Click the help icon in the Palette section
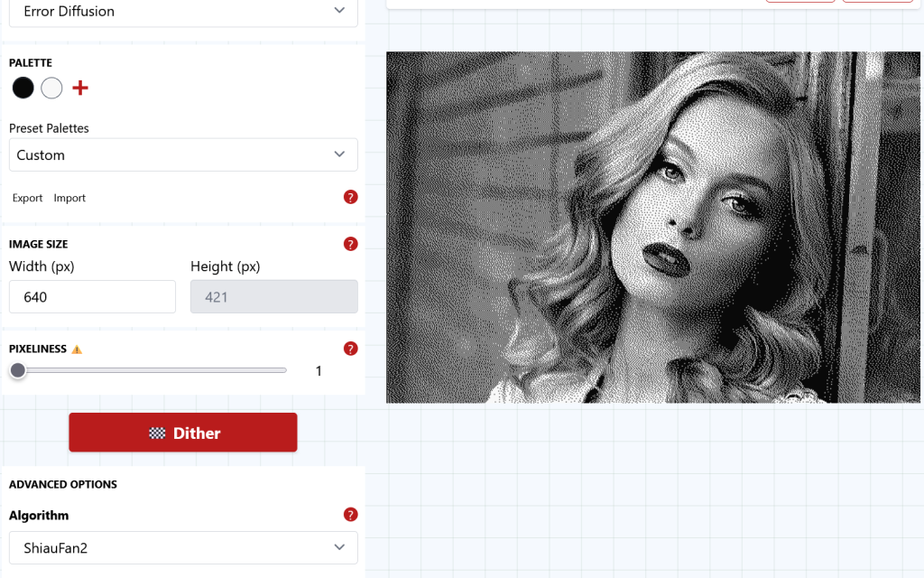This screenshot has height=578, width=924. (x=351, y=197)
